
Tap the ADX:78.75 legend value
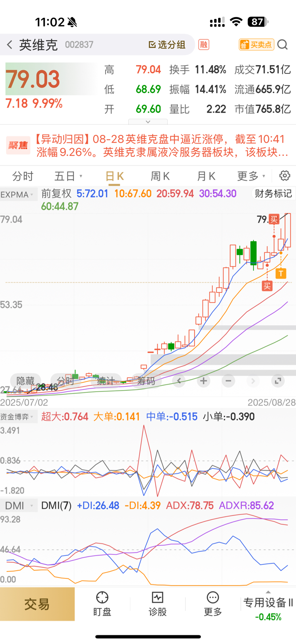point(190,505)
